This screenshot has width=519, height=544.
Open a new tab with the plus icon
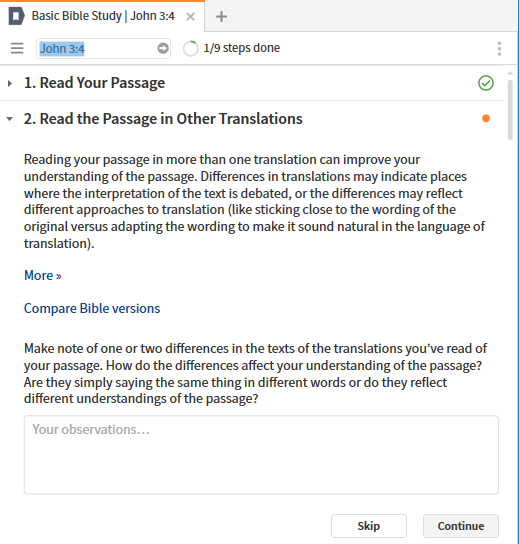click(221, 17)
